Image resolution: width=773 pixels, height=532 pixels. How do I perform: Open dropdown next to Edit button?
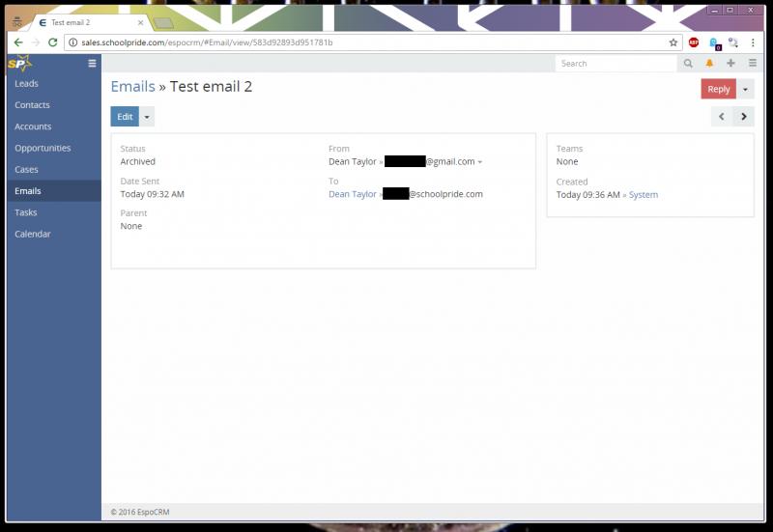click(x=147, y=117)
